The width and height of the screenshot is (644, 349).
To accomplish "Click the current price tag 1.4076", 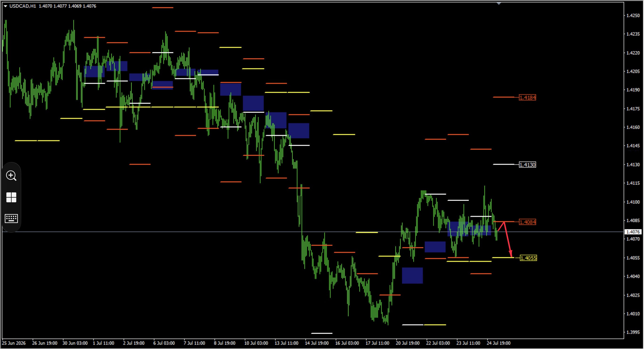I will pos(633,232).
